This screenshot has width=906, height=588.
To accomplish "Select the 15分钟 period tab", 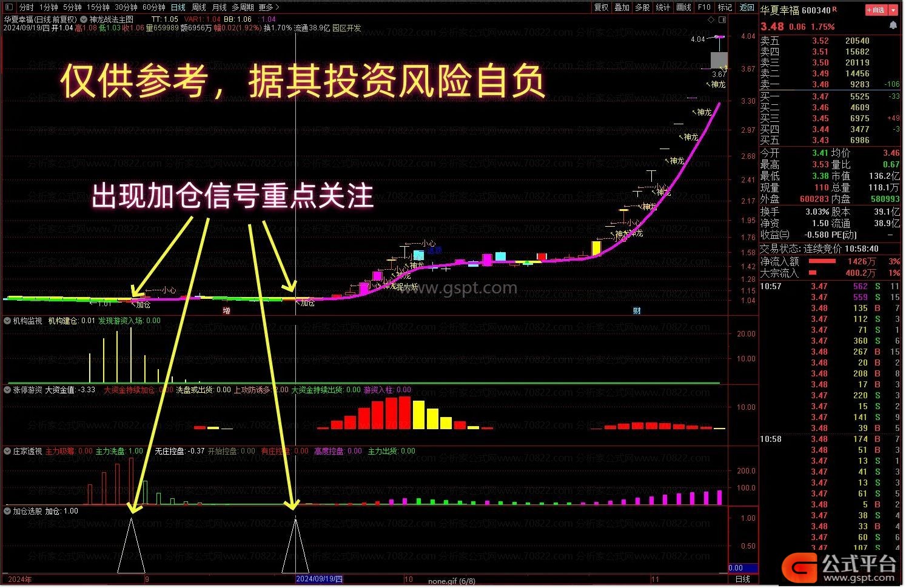I will [x=98, y=7].
